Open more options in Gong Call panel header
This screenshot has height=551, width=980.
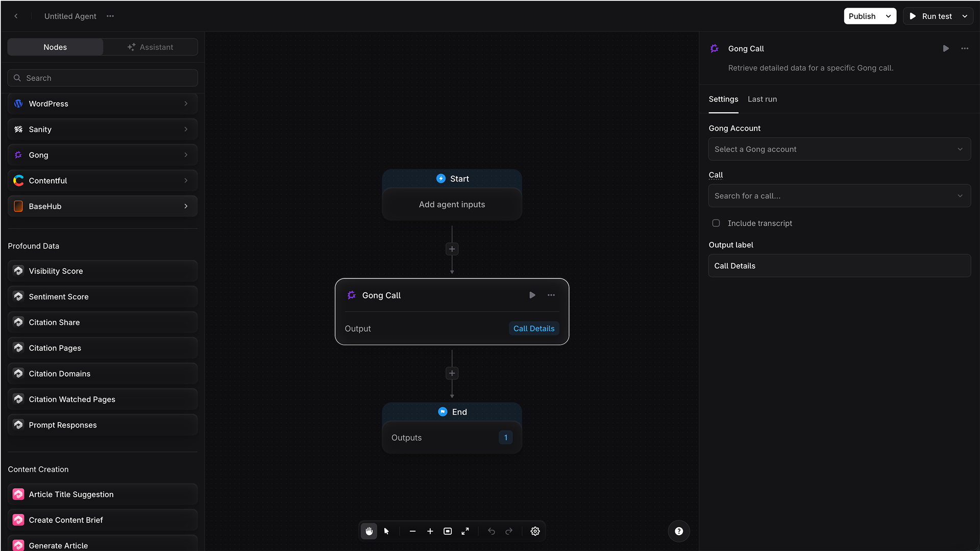[x=965, y=48]
